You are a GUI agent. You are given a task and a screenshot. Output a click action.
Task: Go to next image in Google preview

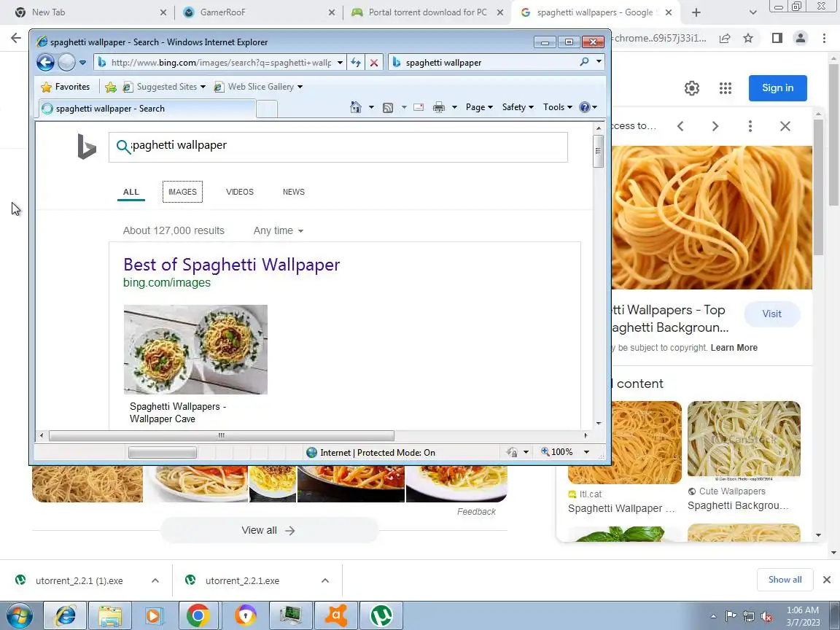click(715, 126)
